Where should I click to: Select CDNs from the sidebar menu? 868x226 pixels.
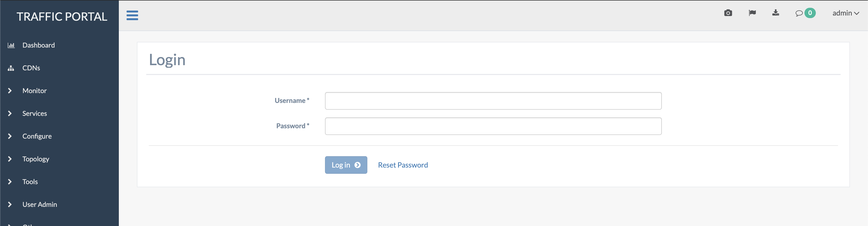point(31,68)
